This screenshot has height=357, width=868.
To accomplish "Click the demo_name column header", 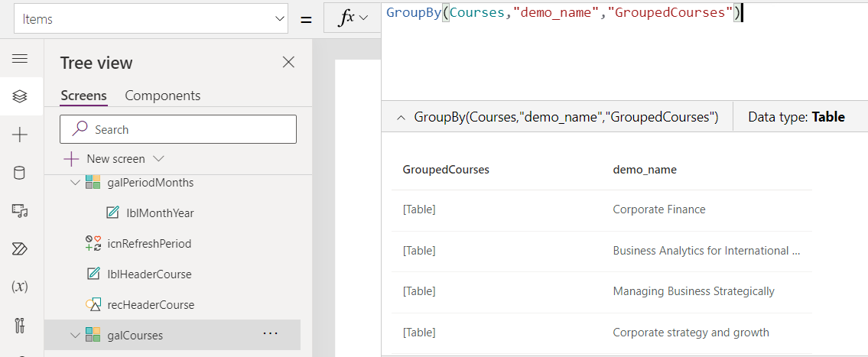I will pos(645,170).
